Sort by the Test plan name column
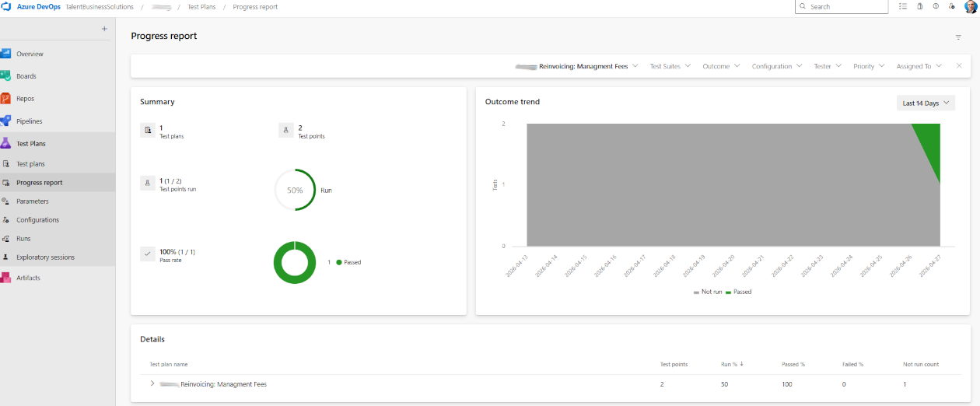This screenshot has width=980, height=406. tap(169, 364)
